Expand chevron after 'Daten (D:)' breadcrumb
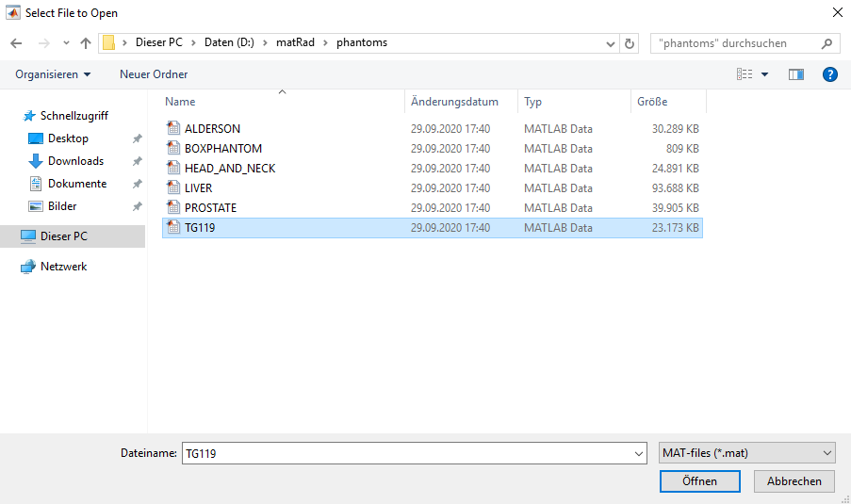This screenshot has width=851, height=504. pyautogui.click(x=265, y=42)
